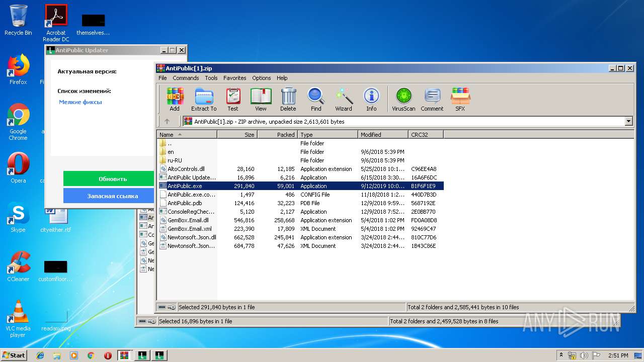Select AntiPublic.exe.co... CONFIG file row
The width and height of the screenshot is (644, 362).
pyautogui.click(x=300, y=195)
